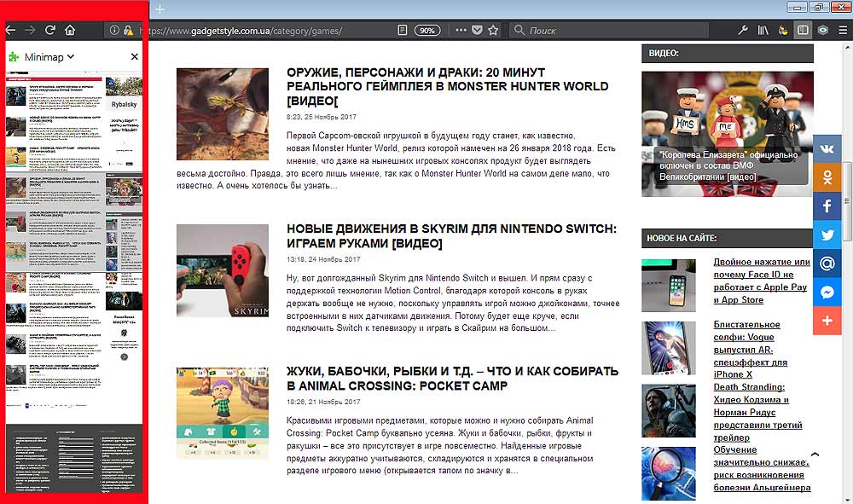Open a new tab with plus button

coord(160,9)
